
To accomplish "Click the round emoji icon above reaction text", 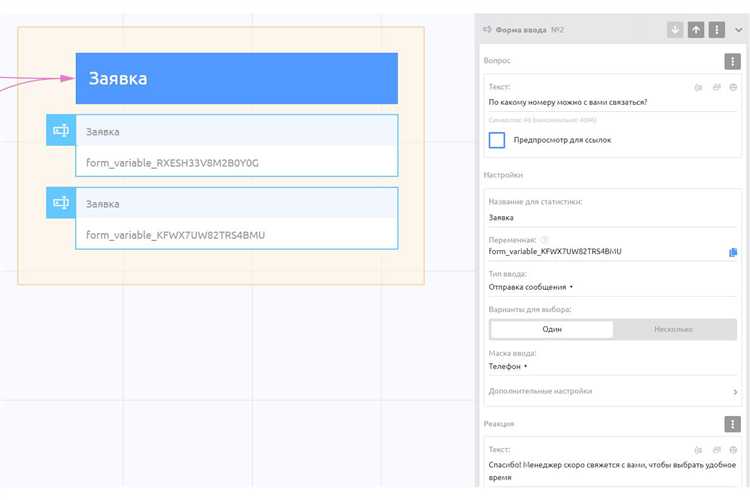I will (x=733, y=450).
